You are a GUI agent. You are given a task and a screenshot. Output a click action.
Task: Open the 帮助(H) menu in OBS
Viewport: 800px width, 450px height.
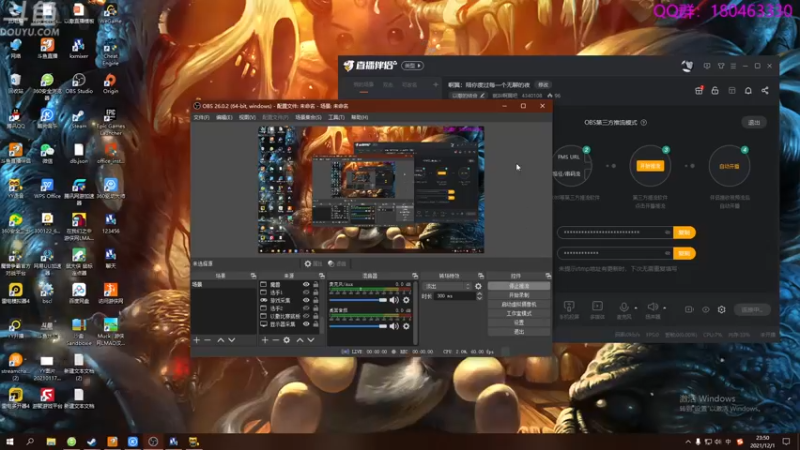click(x=359, y=117)
